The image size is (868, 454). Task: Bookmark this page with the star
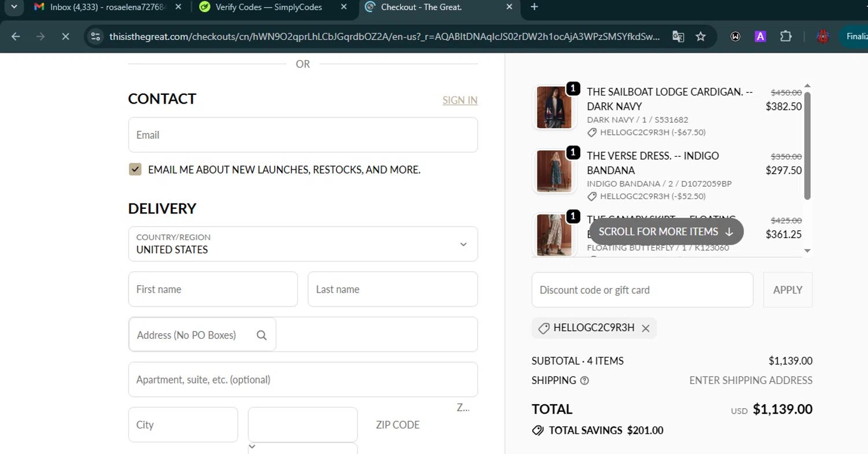pyautogui.click(x=701, y=36)
